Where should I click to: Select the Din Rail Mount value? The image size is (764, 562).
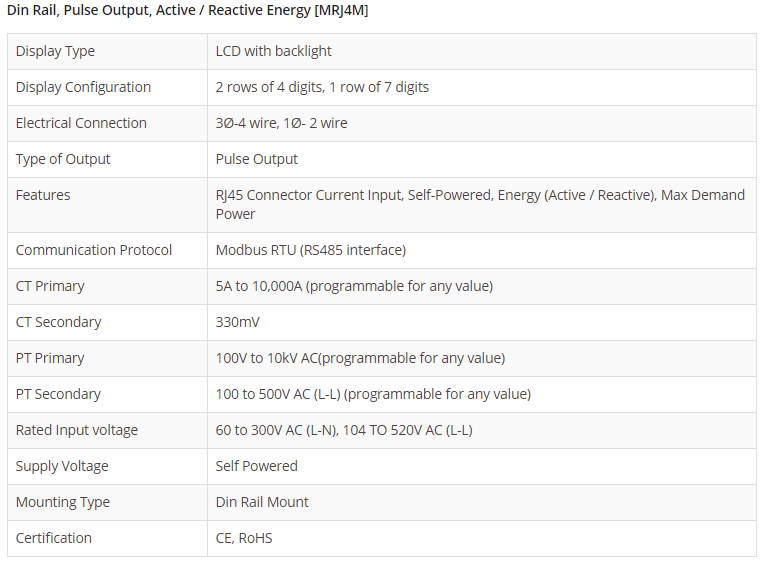click(262, 502)
